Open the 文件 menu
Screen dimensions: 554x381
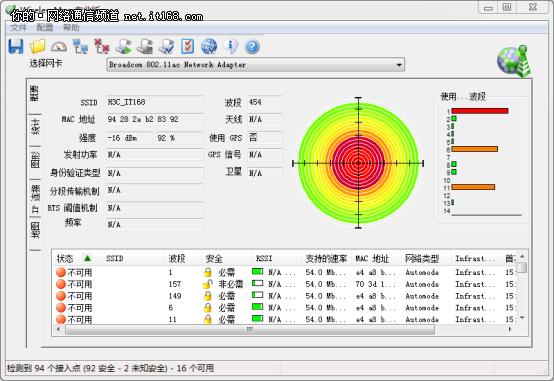[18, 28]
